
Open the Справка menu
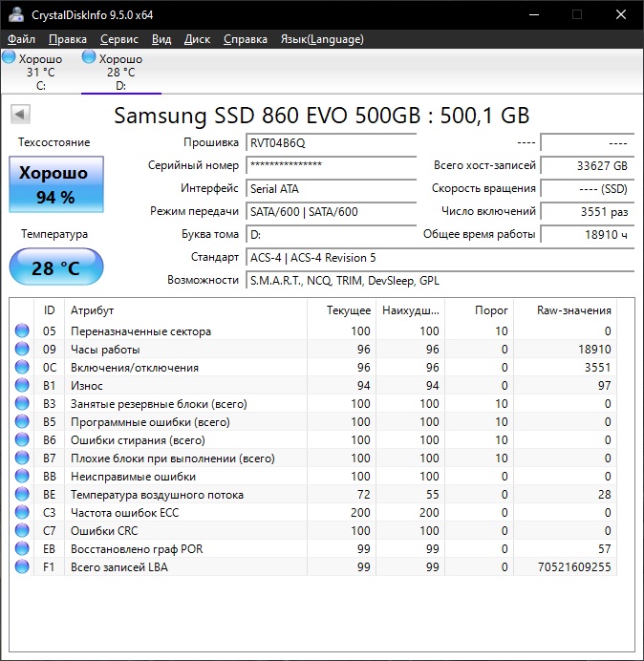tap(246, 39)
